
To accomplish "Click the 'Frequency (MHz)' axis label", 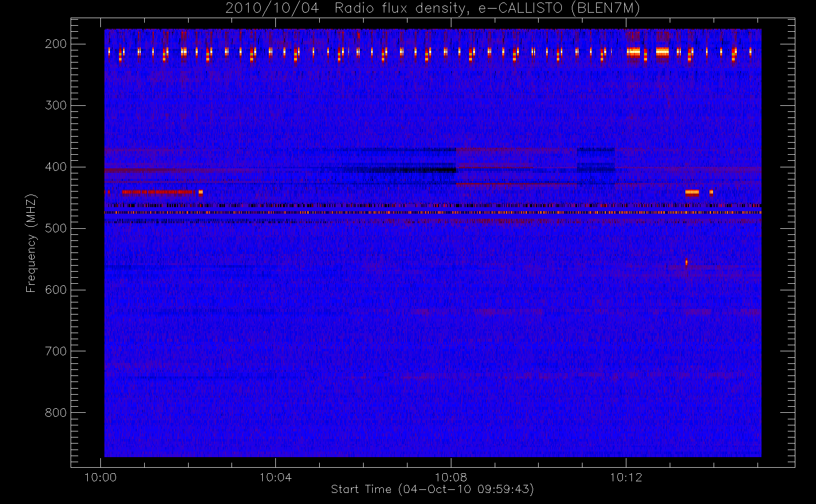I will [31, 243].
